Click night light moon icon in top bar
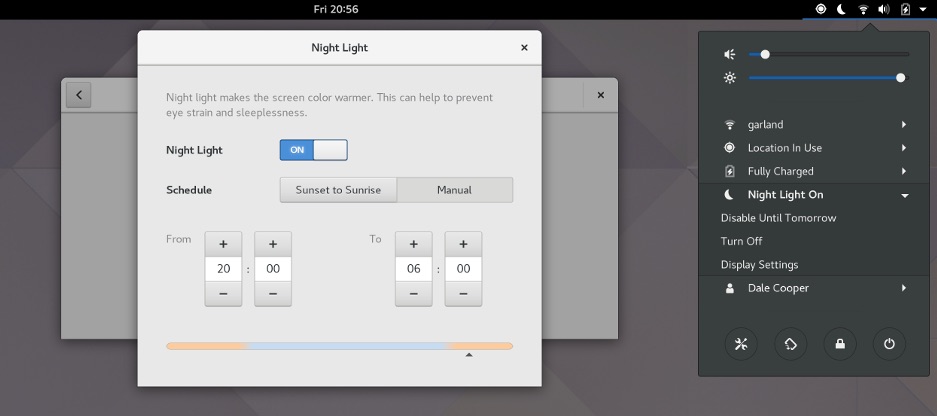Screen dimensions: 937x416 pyautogui.click(x=842, y=9)
